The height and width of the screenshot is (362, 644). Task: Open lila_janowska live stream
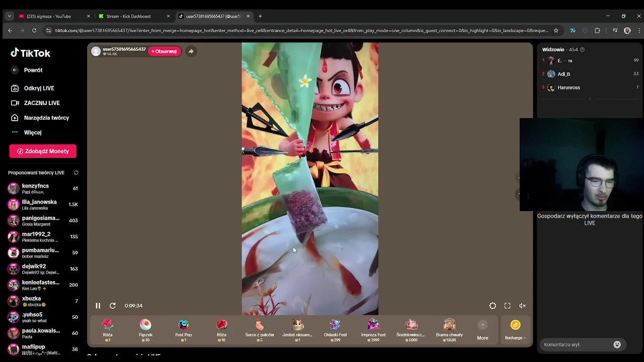pos(43,205)
